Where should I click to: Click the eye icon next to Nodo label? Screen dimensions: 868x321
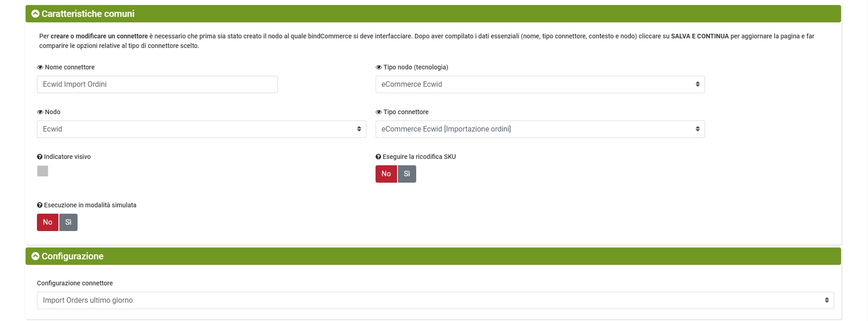click(x=40, y=112)
